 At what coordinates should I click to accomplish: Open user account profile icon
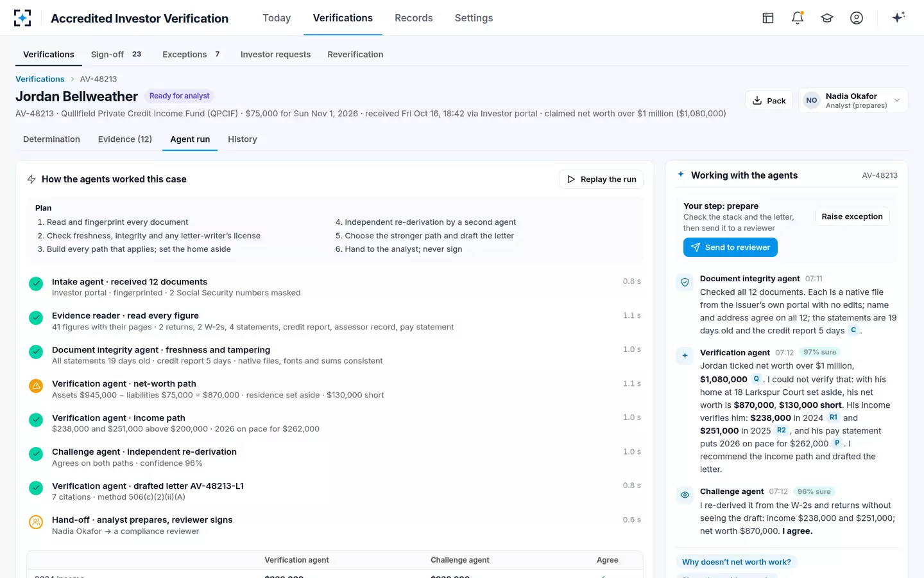857,18
